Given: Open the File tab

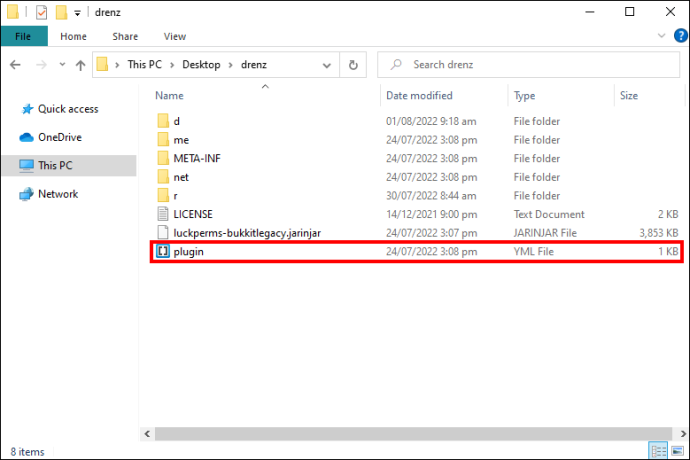Looking at the screenshot, I should coord(24,36).
